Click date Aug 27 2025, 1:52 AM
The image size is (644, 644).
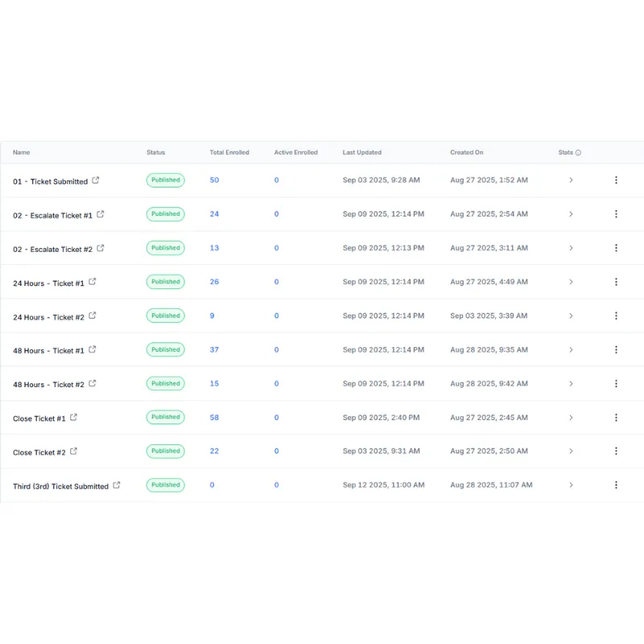[x=489, y=180]
